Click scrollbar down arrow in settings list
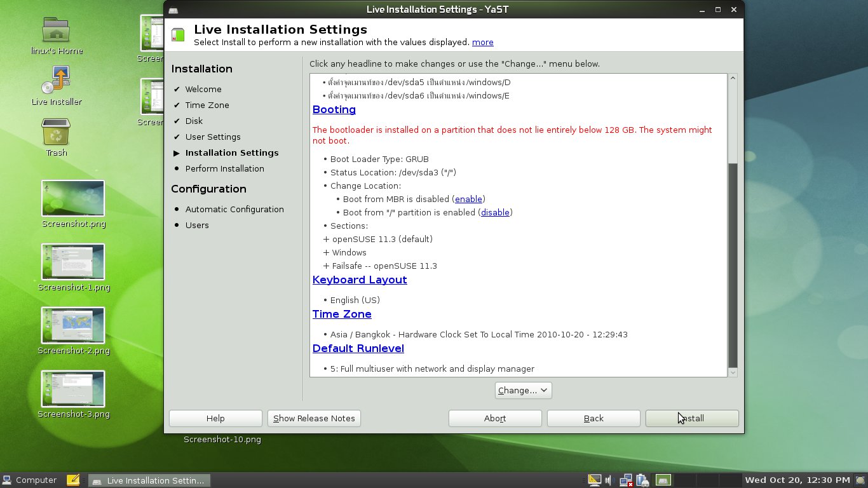The image size is (868, 488). coord(733,372)
